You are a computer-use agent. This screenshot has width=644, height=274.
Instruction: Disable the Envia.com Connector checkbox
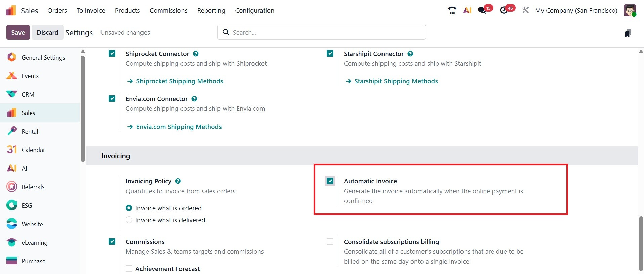click(112, 99)
